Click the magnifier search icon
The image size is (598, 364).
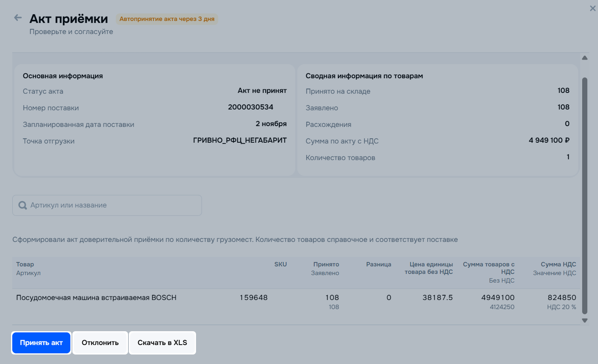click(x=23, y=206)
